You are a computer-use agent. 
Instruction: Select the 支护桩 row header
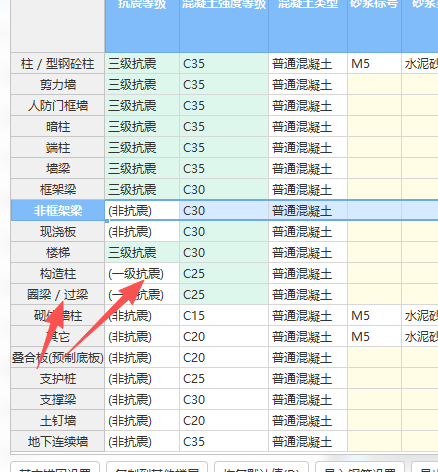click(x=58, y=378)
